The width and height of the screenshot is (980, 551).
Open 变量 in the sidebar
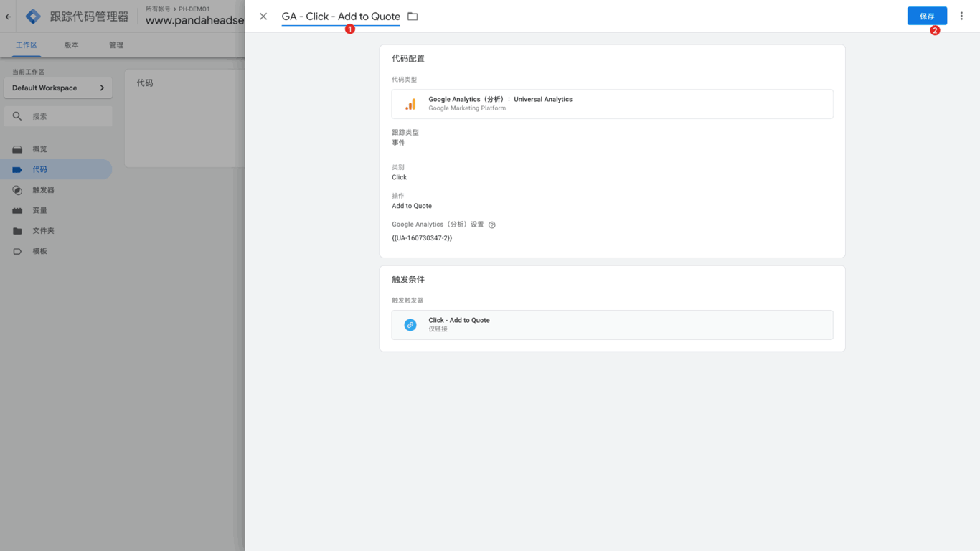tap(39, 210)
